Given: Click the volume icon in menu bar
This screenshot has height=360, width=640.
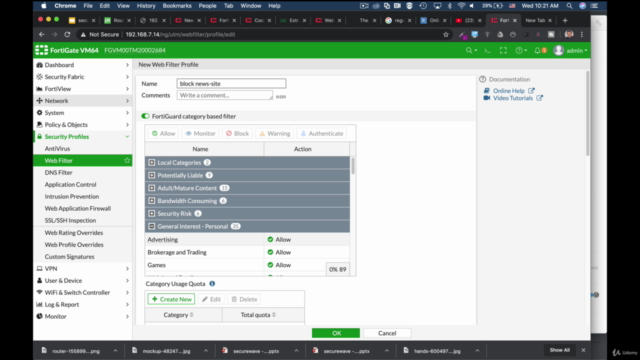Looking at the screenshot, I should (472, 6).
